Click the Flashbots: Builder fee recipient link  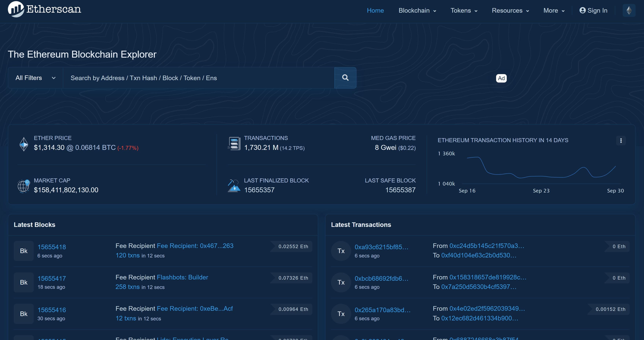[182, 277]
